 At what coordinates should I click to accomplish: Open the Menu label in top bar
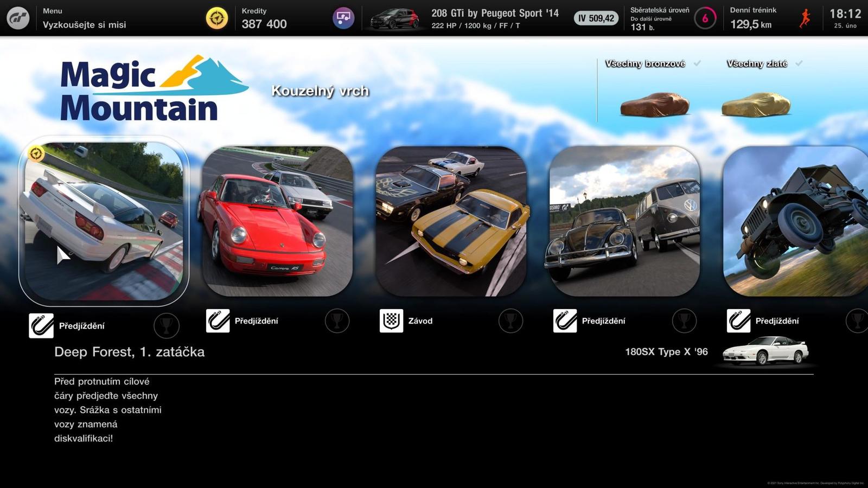(53, 11)
